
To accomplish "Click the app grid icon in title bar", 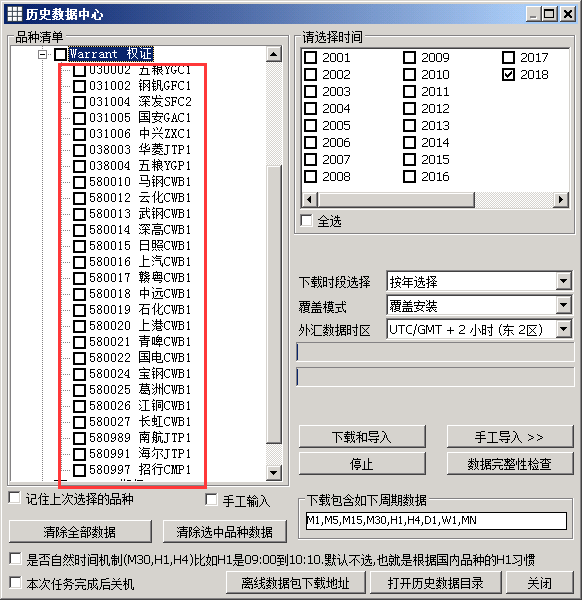I will [15, 14].
